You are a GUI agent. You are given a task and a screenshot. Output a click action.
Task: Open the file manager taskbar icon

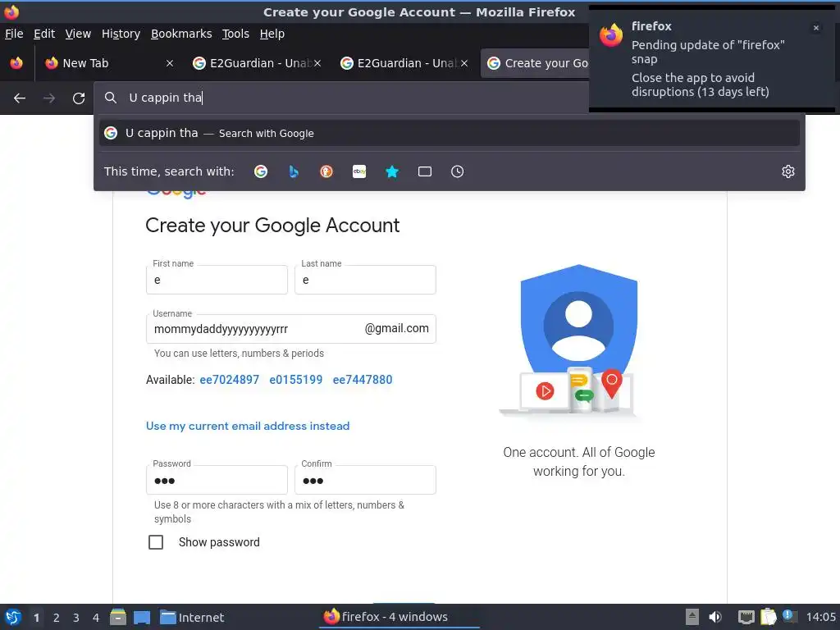point(118,617)
